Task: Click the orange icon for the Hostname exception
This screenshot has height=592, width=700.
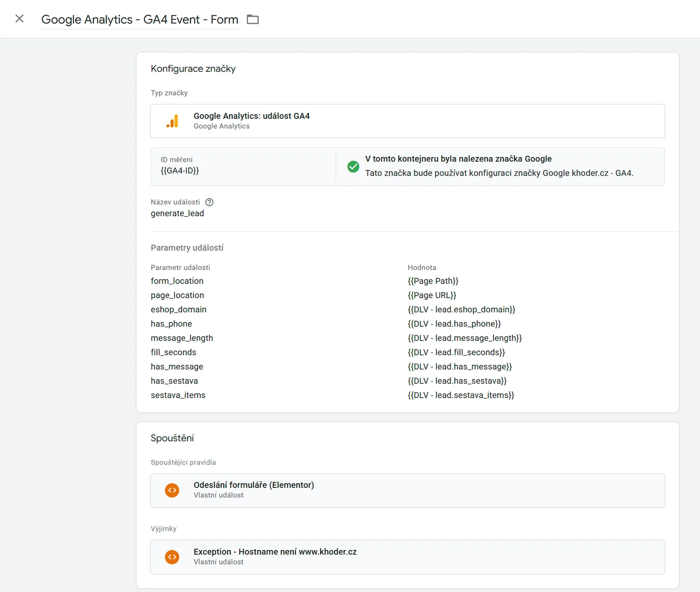Action: point(172,557)
